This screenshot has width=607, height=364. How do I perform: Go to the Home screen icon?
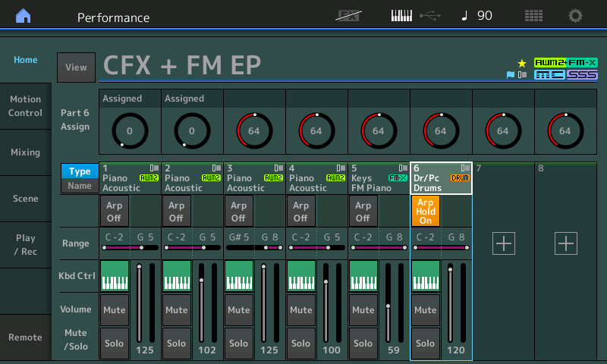click(24, 16)
